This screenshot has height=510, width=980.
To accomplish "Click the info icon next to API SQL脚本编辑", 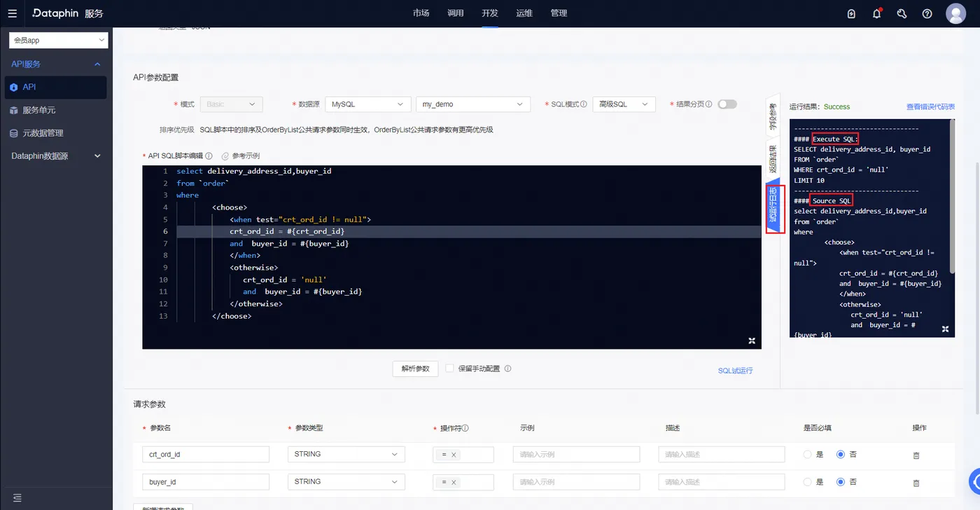I will [x=209, y=156].
